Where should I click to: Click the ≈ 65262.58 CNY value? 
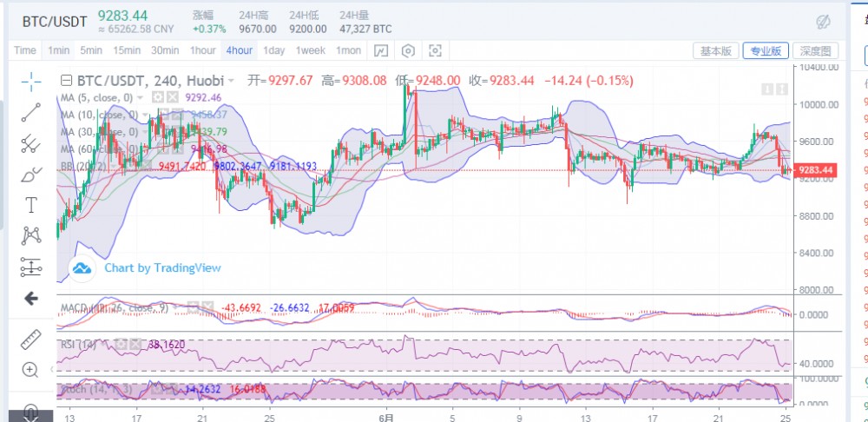click(136, 30)
